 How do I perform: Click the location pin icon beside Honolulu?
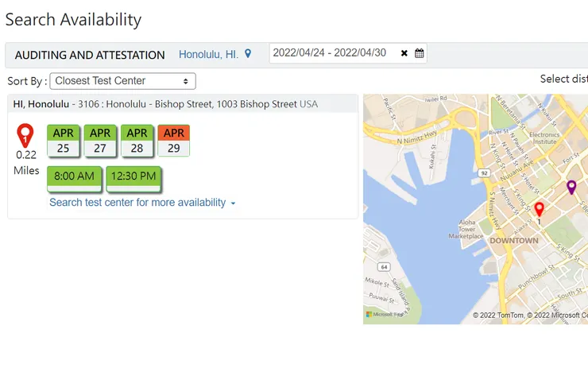[248, 54]
